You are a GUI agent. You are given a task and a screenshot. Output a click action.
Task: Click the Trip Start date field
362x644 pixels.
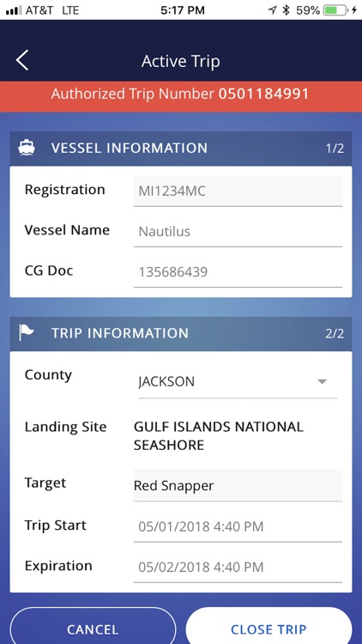(238, 526)
